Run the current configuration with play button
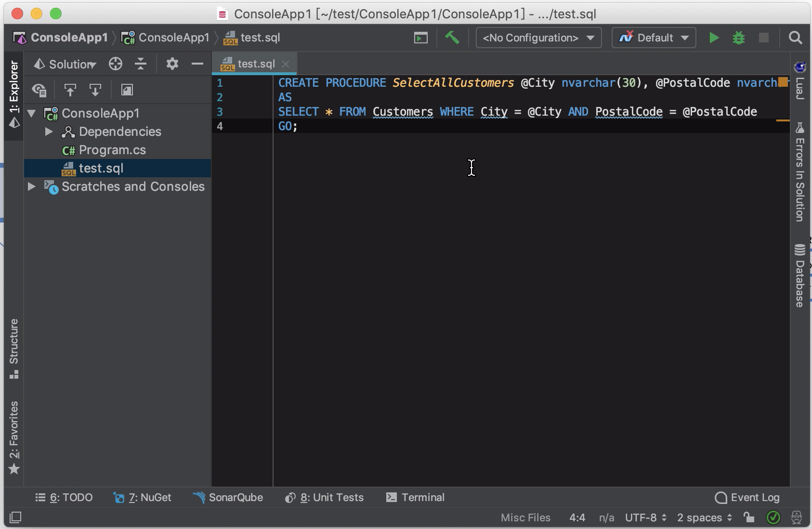This screenshot has height=529, width=812. point(714,38)
